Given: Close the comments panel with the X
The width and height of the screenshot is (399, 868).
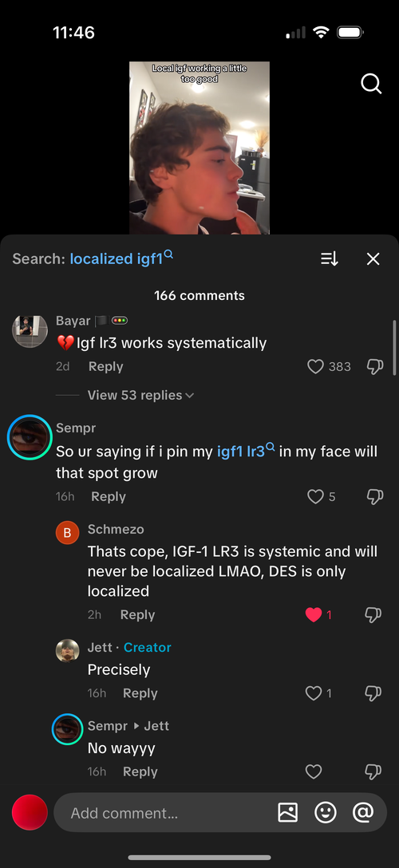Looking at the screenshot, I should [x=373, y=258].
